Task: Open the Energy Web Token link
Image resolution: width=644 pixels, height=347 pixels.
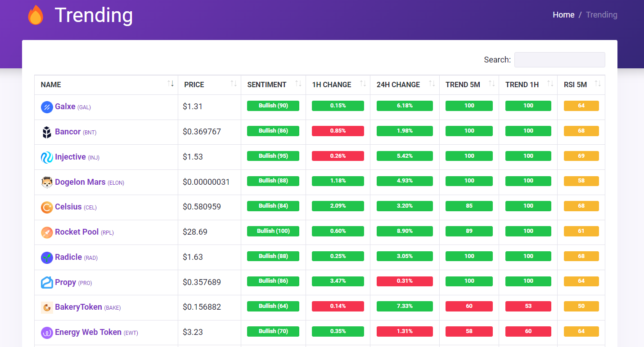Action: coord(88,332)
